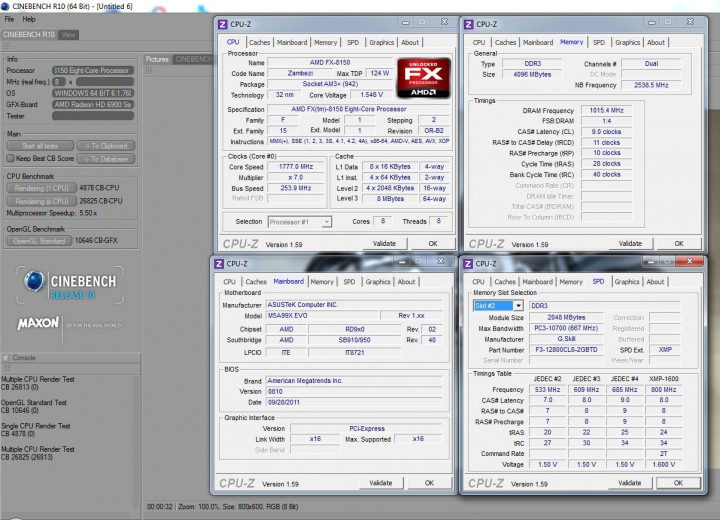This screenshot has height=520, width=720.
Task: Click the OpenGL Standard Test console entry
Action: click(34, 406)
